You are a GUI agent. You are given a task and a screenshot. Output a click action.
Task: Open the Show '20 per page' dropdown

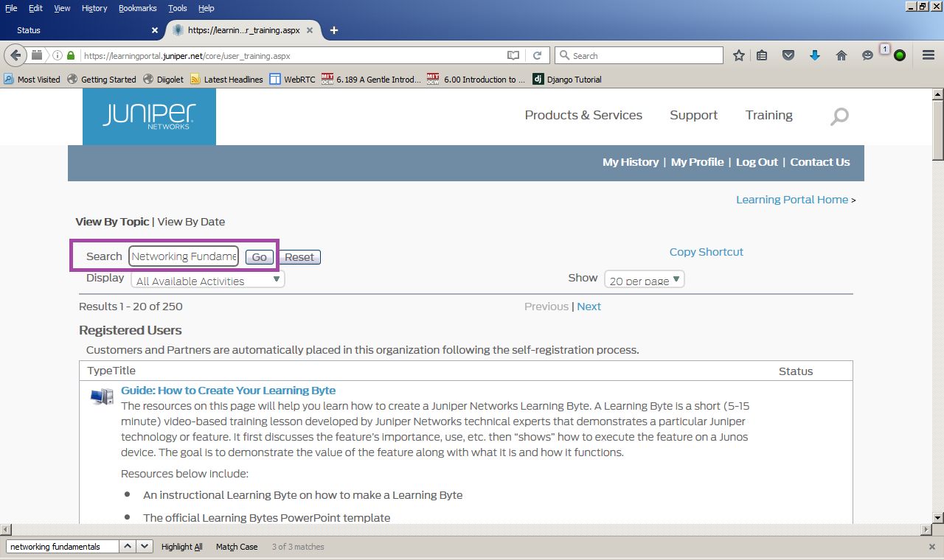(x=644, y=280)
